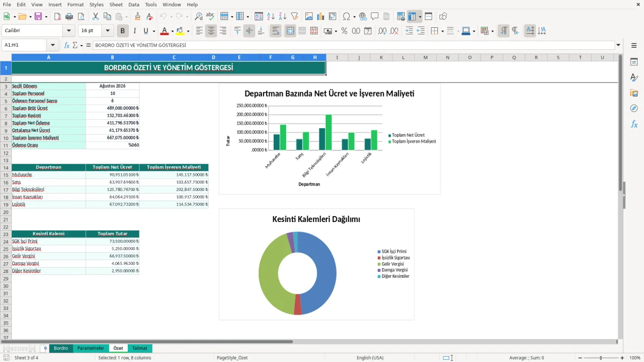
Task: Click the zoom slider handle
Action: tap(601, 358)
